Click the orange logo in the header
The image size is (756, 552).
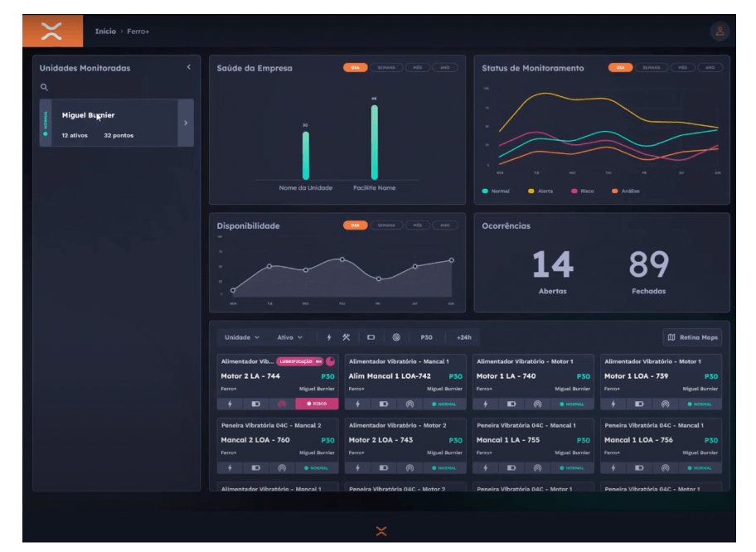click(x=52, y=31)
